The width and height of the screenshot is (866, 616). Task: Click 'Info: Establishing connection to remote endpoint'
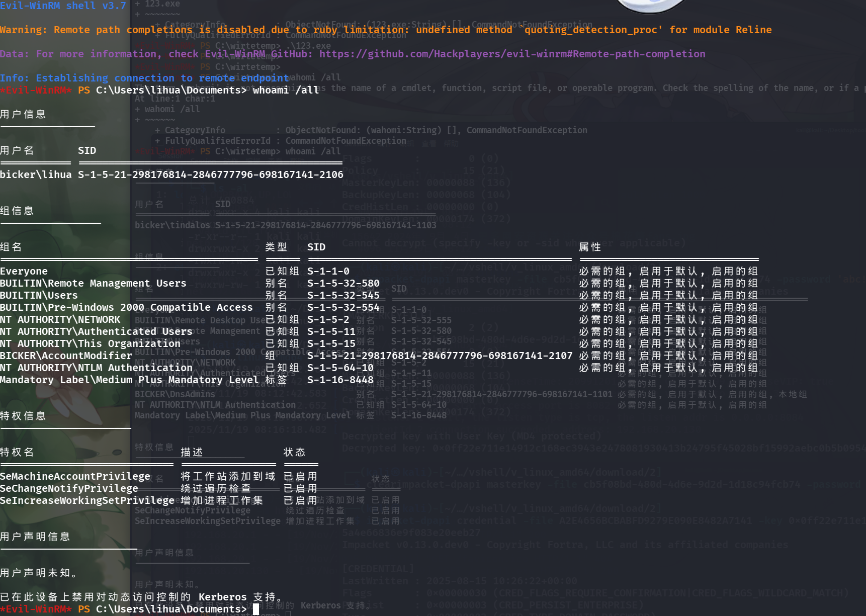(x=144, y=78)
